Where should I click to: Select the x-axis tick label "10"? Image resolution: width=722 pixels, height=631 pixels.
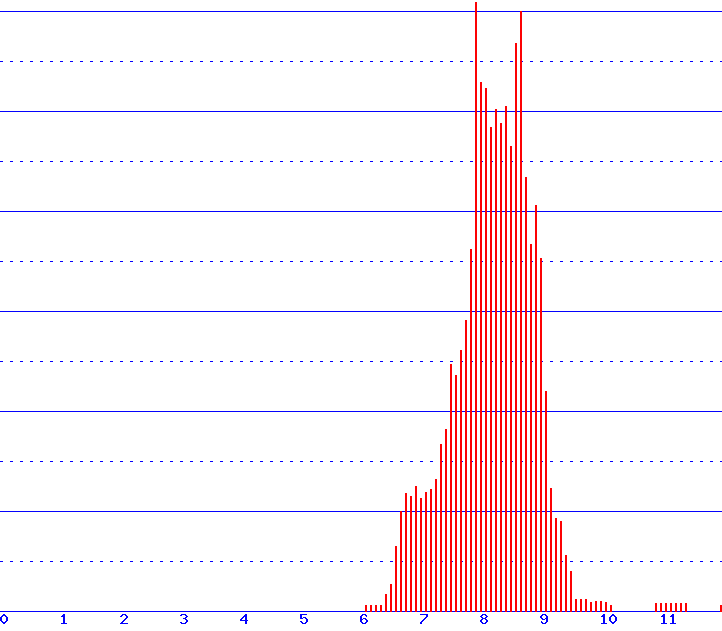(x=609, y=619)
